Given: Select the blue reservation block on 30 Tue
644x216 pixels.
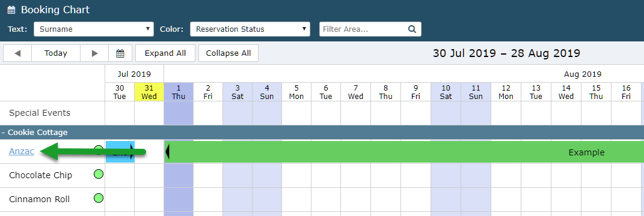Looking at the screenshot, I should pos(120,152).
